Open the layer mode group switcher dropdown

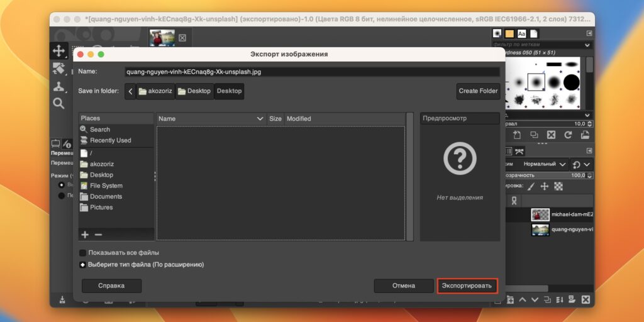click(x=582, y=164)
